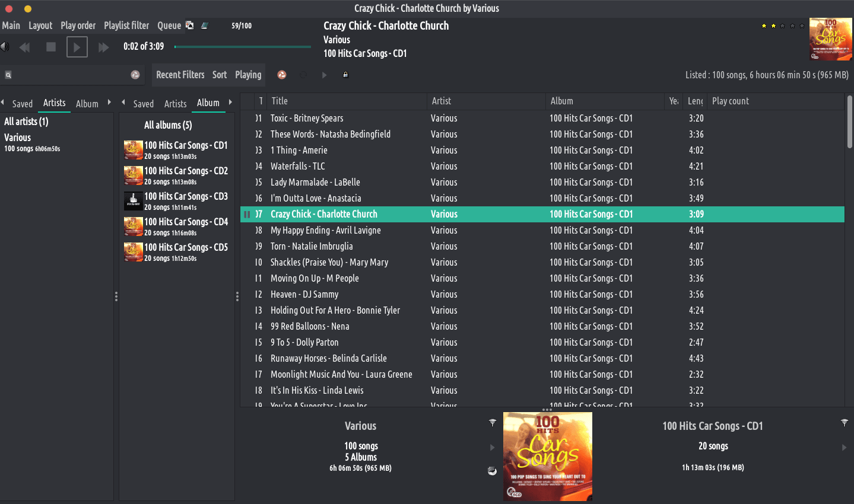This screenshot has width=854, height=504.
Task: Skip to the previous track
Action: click(x=24, y=47)
